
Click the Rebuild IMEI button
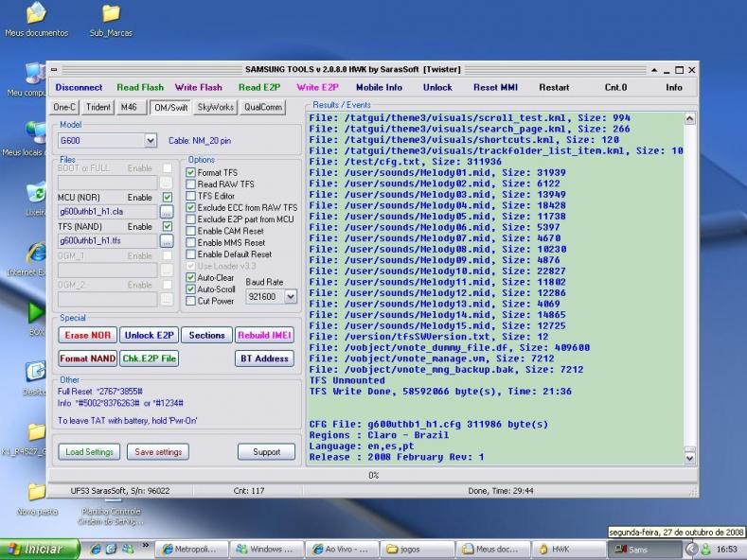coord(264,335)
